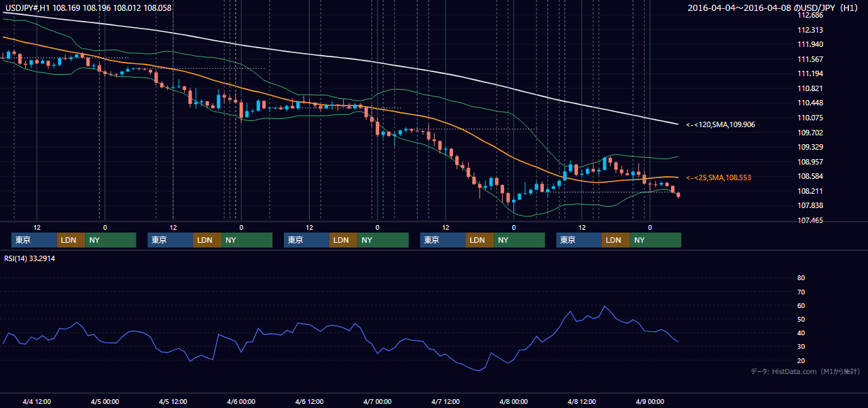Select the 4/9 00:00 date label
The width and height of the screenshot is (868, 408).
(x=649, y=402)
